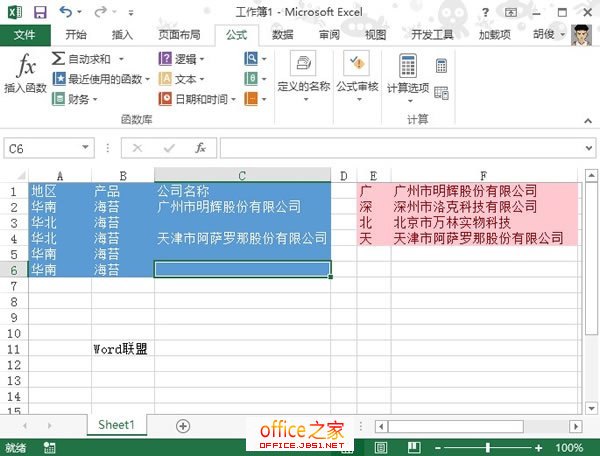Click the formula bar Enter checkmark icon

pos(169,148)
